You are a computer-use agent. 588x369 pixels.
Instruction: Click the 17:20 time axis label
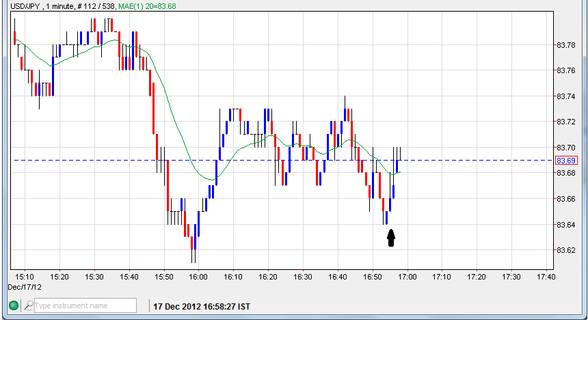pos(477,277)
